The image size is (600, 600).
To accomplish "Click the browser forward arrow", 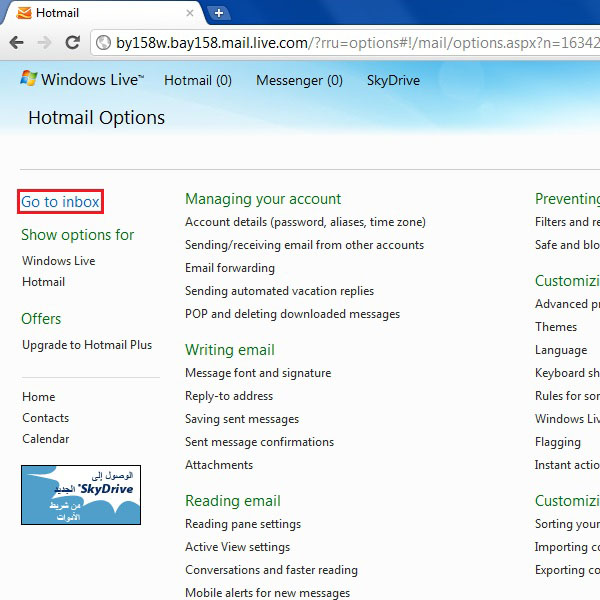I will (x=44, y=42).
